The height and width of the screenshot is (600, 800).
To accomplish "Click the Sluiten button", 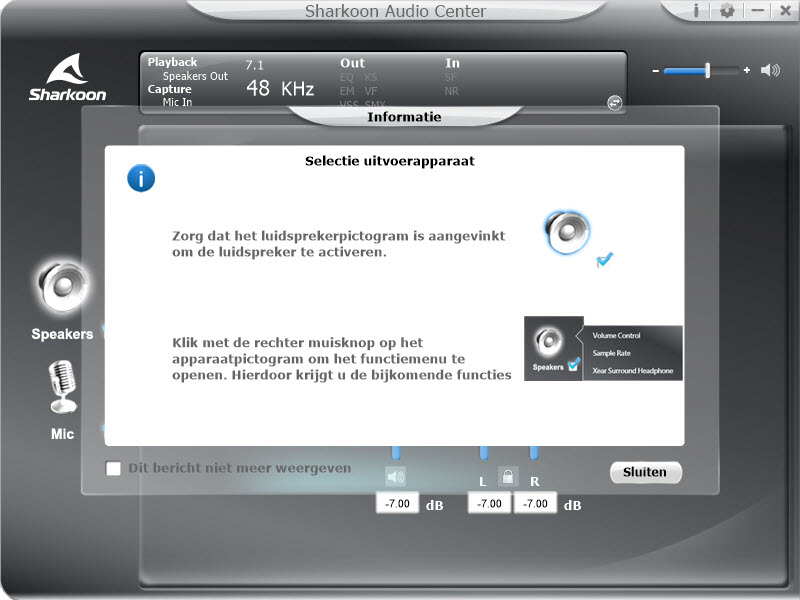I will pyautogui.click(x=645, y=472).
